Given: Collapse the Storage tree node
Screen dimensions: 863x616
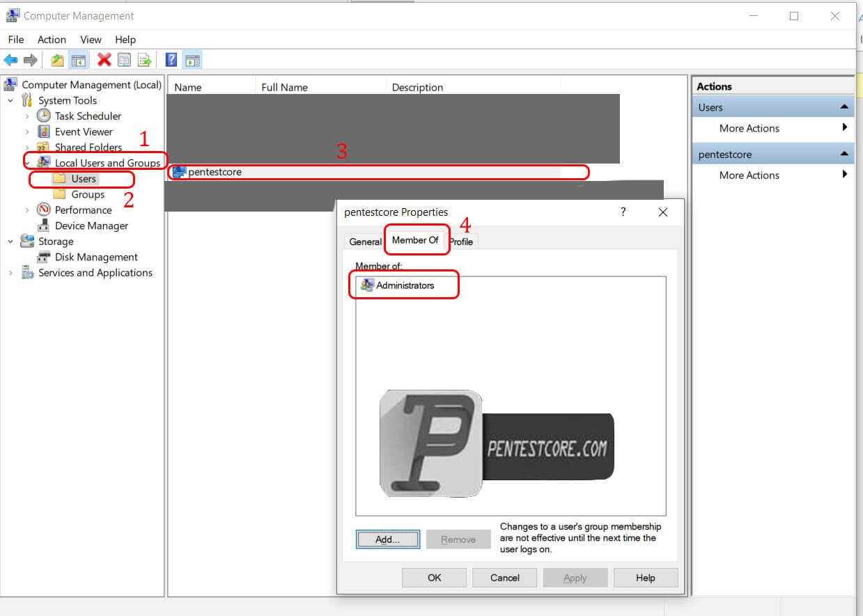Looking at the screenshot, I should tap(10, 242).
